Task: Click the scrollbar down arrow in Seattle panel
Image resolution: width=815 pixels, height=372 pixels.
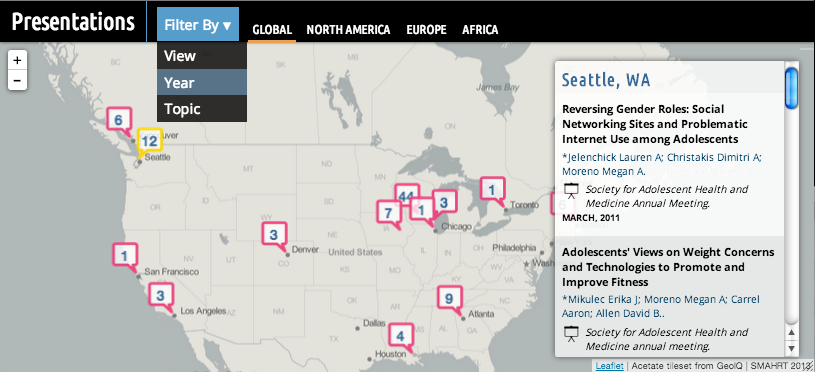Action: (791, 348)
